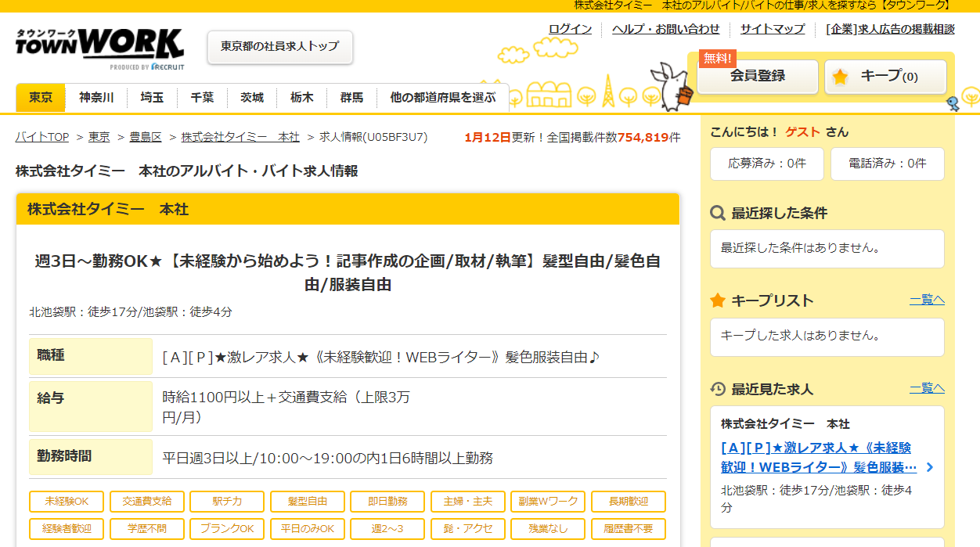Select the 群馬 region tab
Image resolution: width=980 pixels, height=547 pixels.
351,98
